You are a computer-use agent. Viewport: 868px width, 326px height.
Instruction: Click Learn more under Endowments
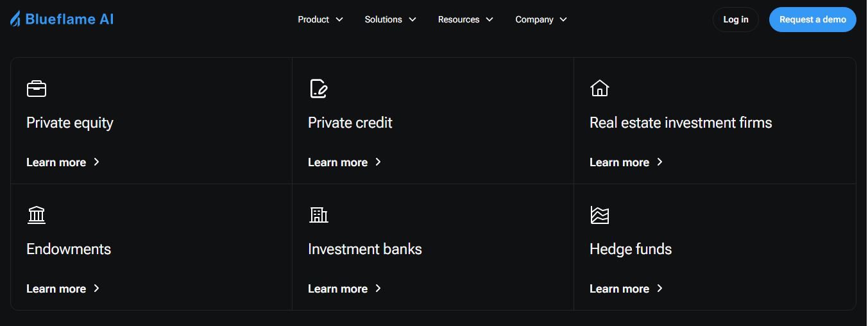coord(56,289)
